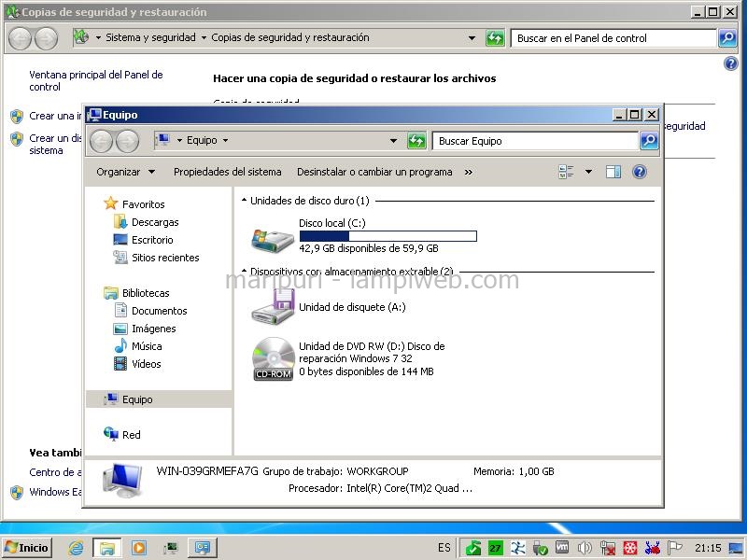The width and height of the screenshot is (747, 560).
Task: Go forward in the Equipo window
Action: click(x=127, y=141)
